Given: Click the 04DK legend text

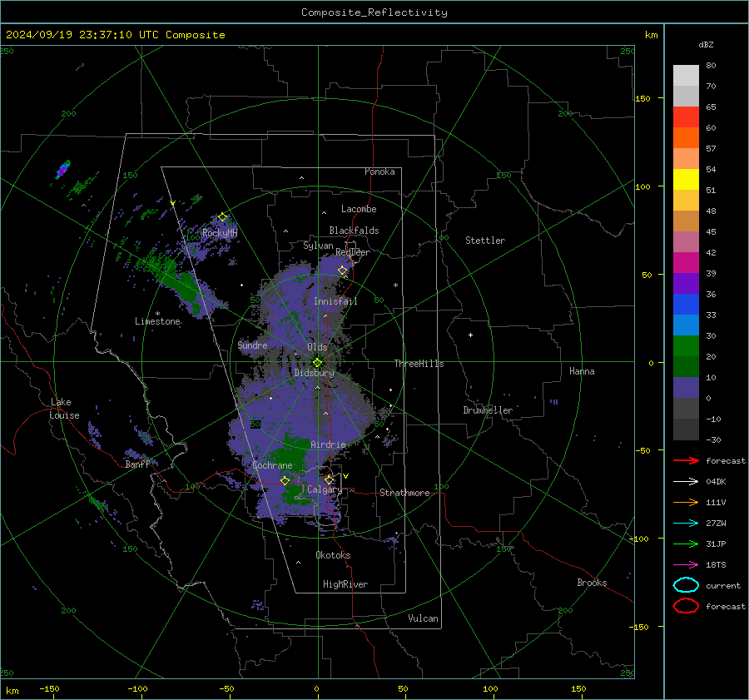Looking at the screenshot, I should point(716,482).
